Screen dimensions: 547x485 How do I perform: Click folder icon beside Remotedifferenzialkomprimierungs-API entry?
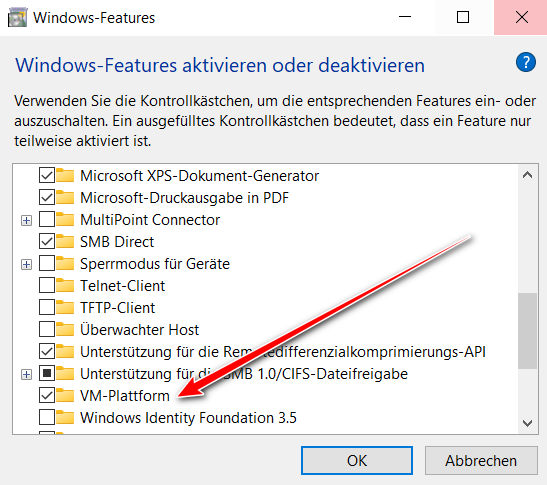pyautogui.click(x=65, y=351)
